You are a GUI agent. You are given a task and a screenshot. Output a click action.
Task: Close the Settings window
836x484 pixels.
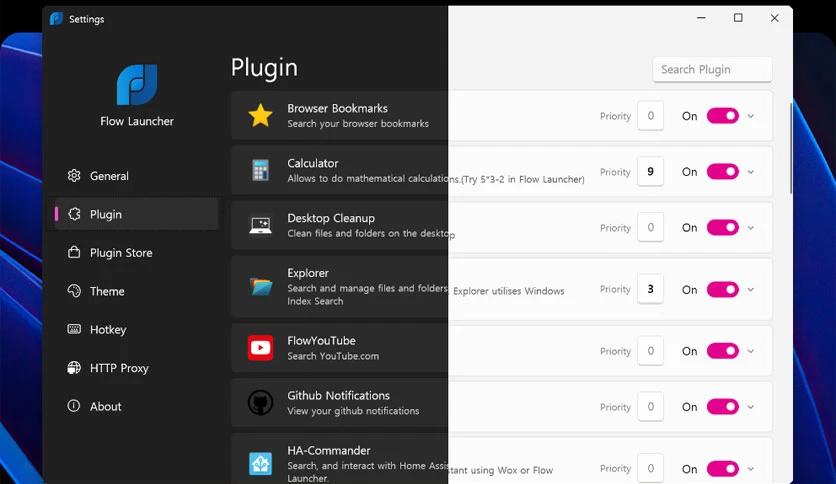coord(775,18)
